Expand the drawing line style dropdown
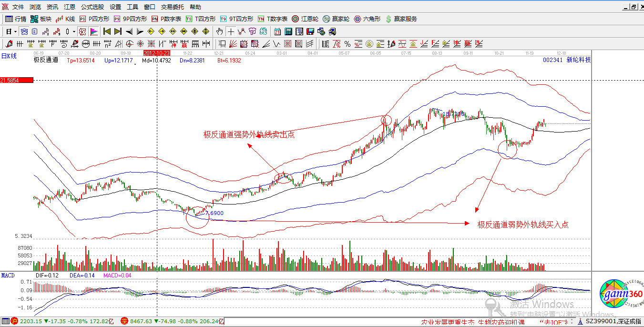644x327 pixels. tap(73, 31)
